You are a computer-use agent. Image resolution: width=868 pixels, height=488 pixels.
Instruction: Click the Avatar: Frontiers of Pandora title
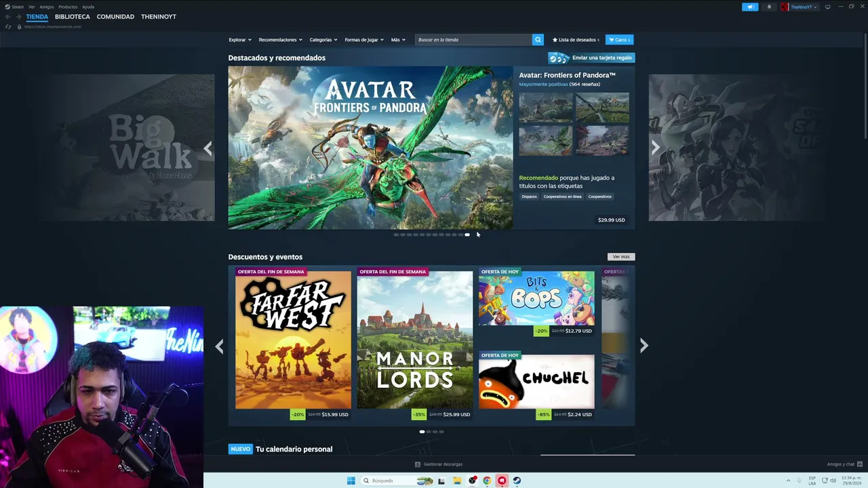(x=568, y=75)
